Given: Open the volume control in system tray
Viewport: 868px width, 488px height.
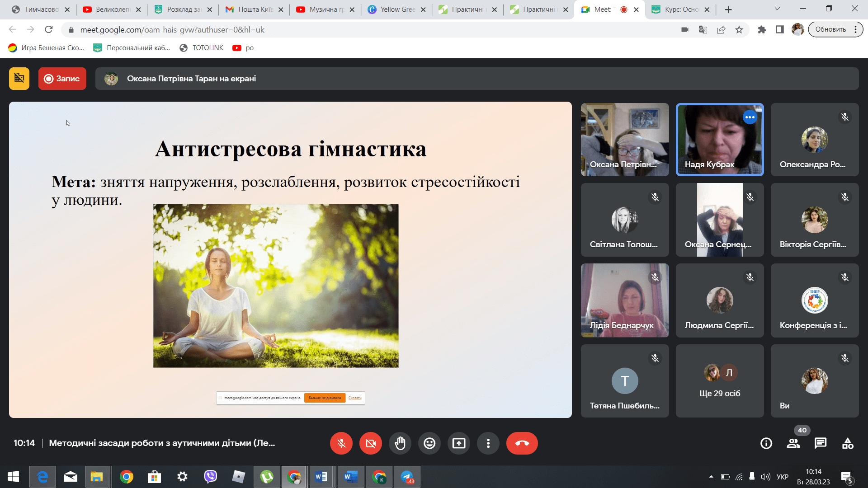Looking at the screenshot, I should click(x=765, y=476).
